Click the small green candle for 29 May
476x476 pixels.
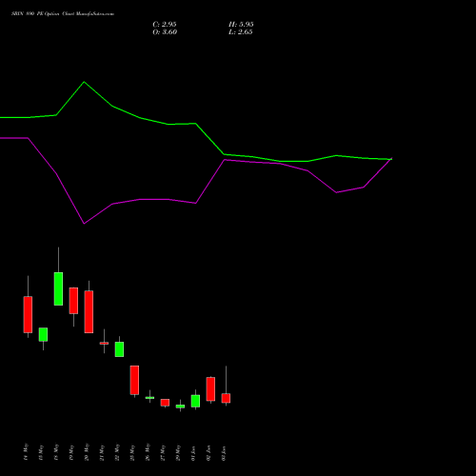180,407
